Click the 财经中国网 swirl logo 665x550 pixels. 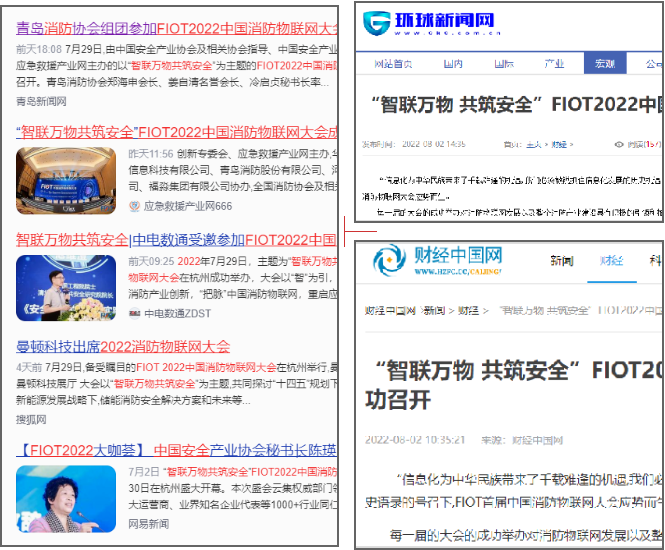(x=388, y=262)
